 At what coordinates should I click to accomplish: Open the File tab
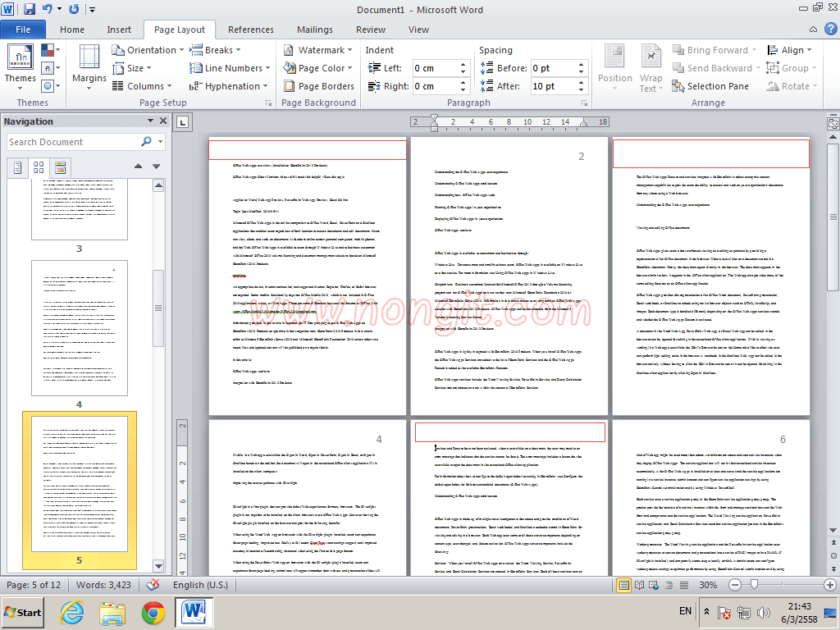(x=23, y=30)
